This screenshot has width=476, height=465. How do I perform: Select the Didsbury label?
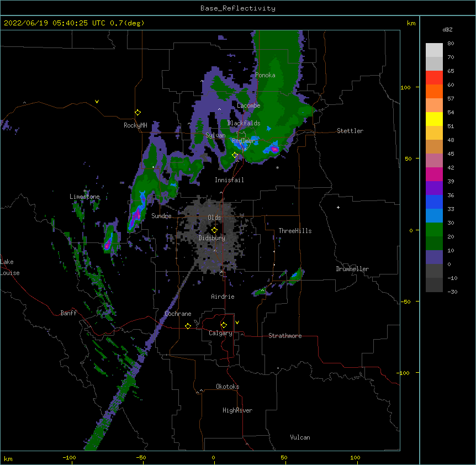[212, 238]
